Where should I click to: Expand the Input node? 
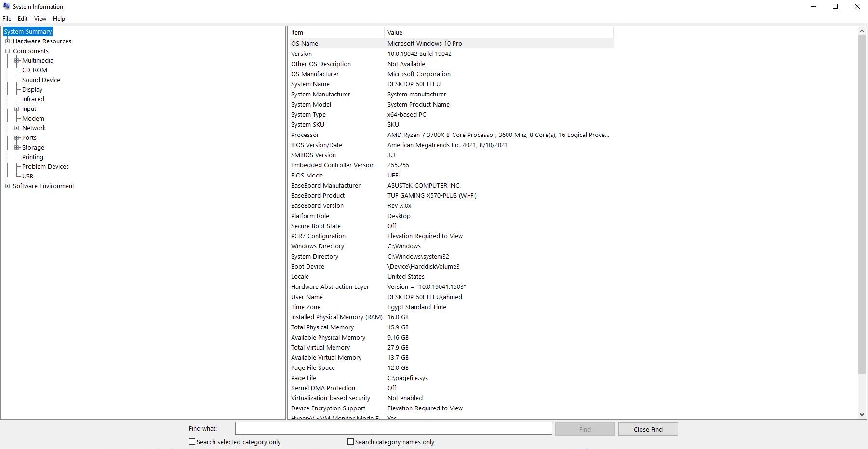tap(17, 109)
